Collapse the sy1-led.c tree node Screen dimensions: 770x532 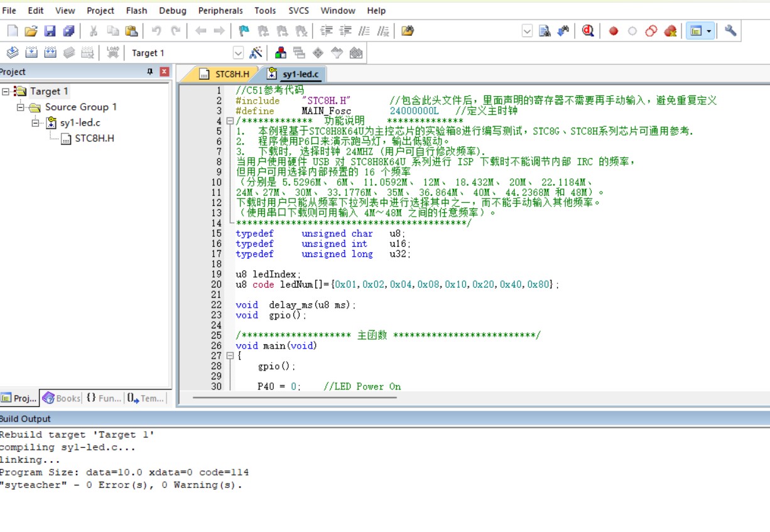click(36, 123)
